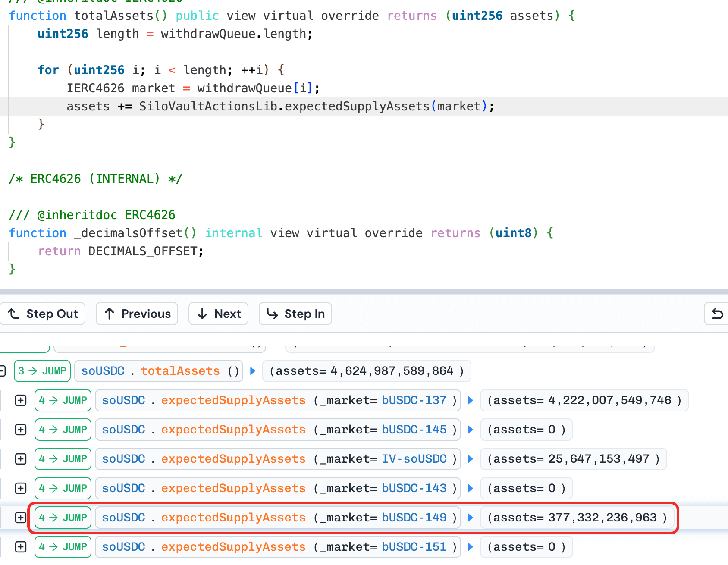Toggle output arrow for bUSDC-137 call
The image size is (728, 565).
point(471,400)
